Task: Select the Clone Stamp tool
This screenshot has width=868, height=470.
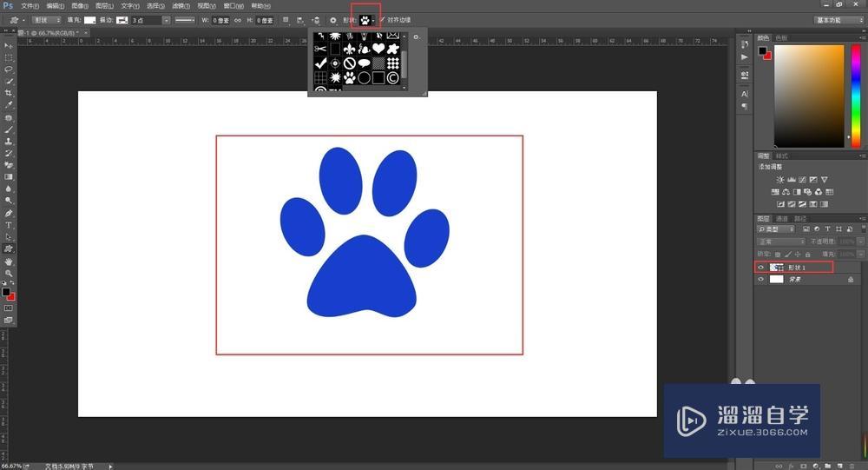Action: [9, 142]
